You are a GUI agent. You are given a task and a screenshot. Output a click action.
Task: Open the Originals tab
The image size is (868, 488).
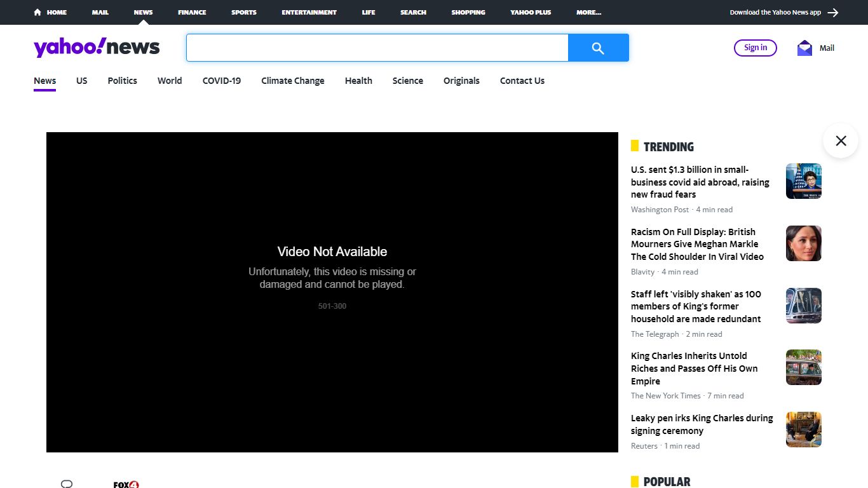pyautogui.click(x=461, y=81)
